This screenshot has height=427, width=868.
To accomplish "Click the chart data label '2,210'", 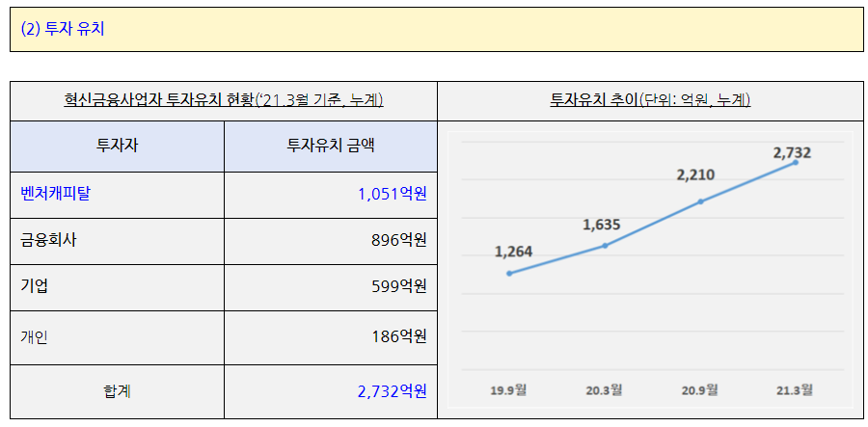I will (695, 175).
